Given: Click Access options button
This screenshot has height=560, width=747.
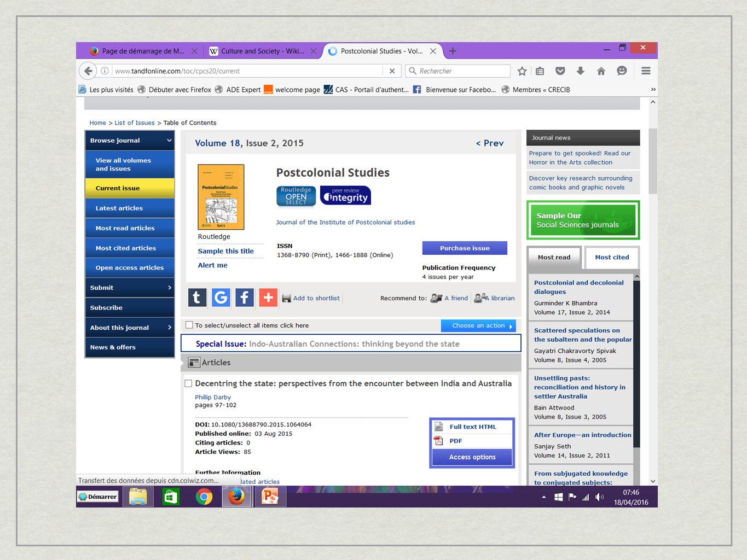Looking at the screenshot, I should point(472,457).
